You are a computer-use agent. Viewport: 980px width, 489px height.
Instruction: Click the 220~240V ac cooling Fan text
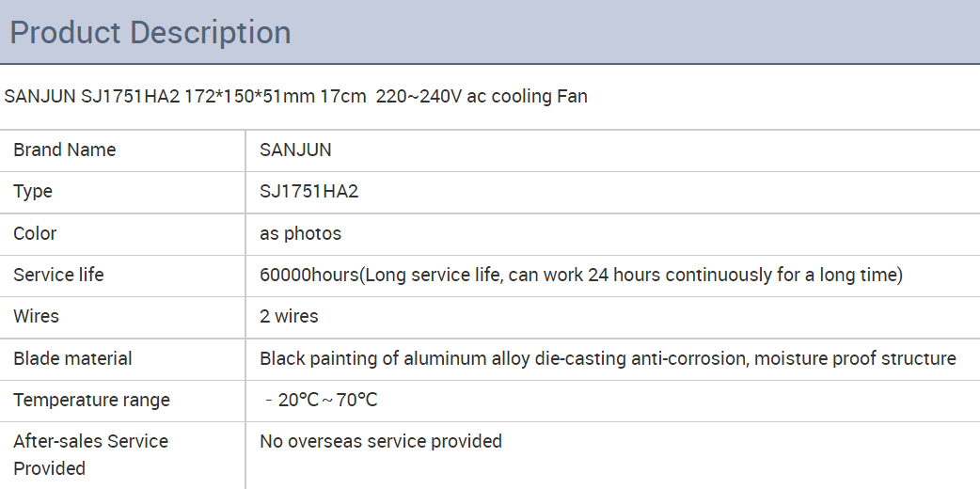tap(482, 96)
